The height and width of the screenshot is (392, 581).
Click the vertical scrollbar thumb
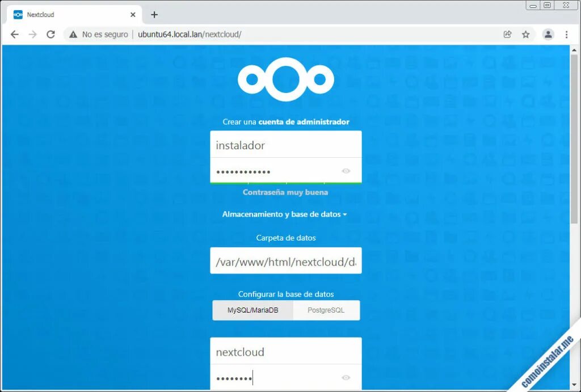click(x=574, y=139)
